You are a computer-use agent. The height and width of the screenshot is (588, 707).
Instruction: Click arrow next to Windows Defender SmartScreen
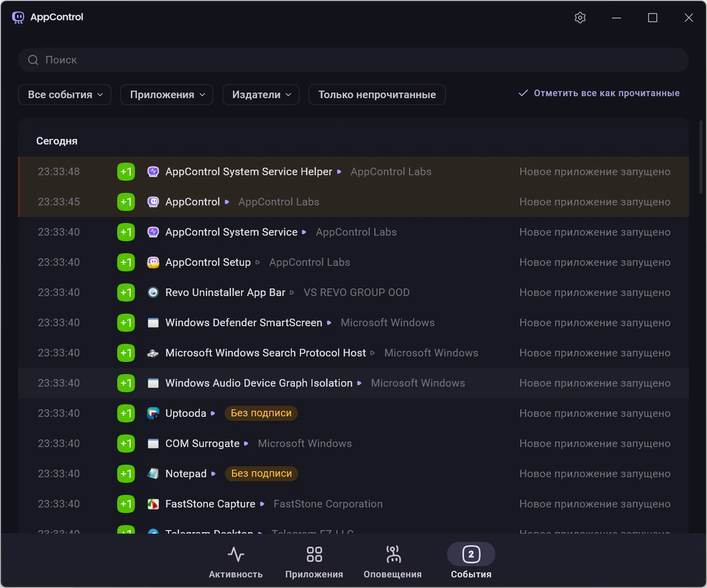[x=329, y=323]
